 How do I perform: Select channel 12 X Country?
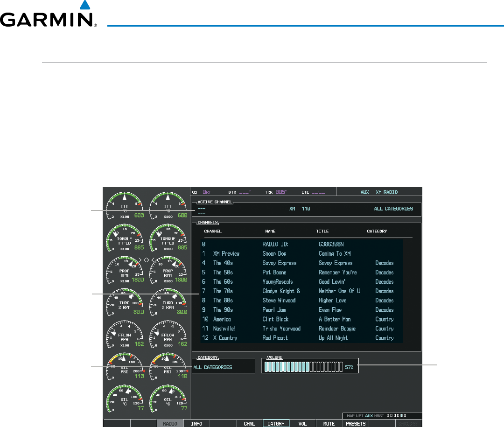pos(301,337)
